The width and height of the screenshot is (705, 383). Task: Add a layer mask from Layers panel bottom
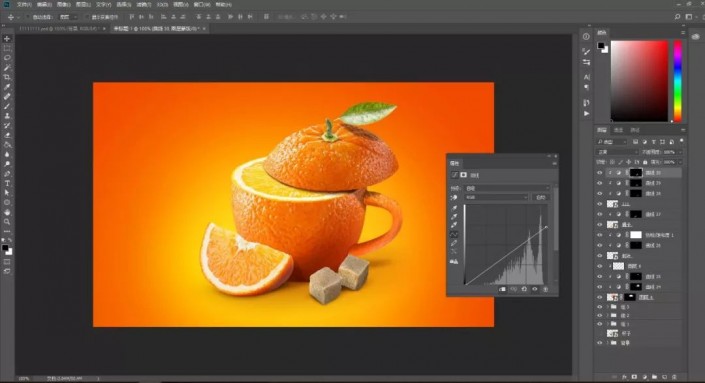[634, 377]
